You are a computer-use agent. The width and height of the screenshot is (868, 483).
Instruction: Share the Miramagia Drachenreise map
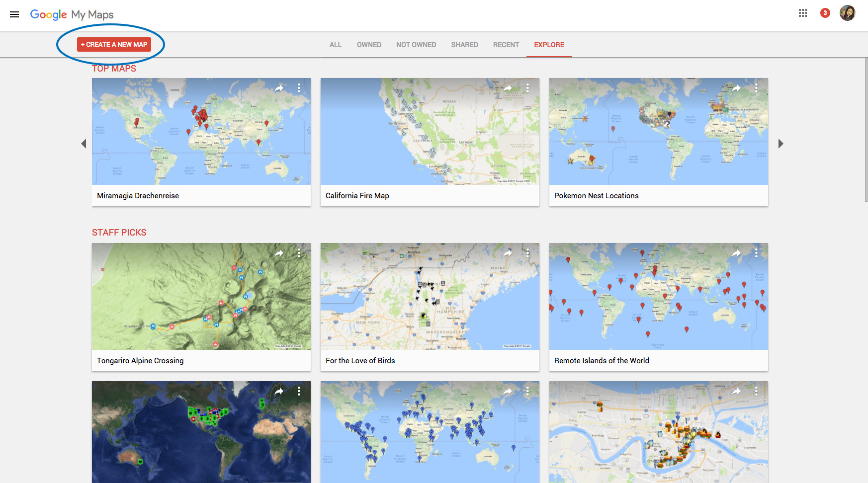(x=279, y=88)
